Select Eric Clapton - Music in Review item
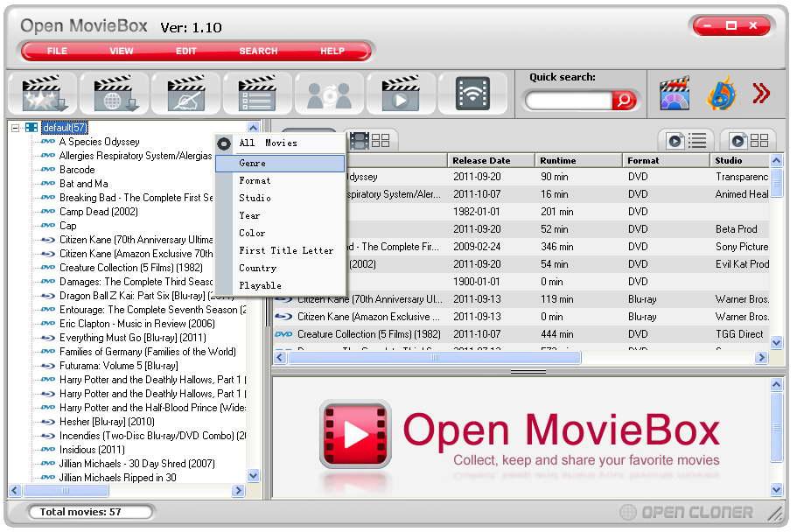 (x=136, y=324)
